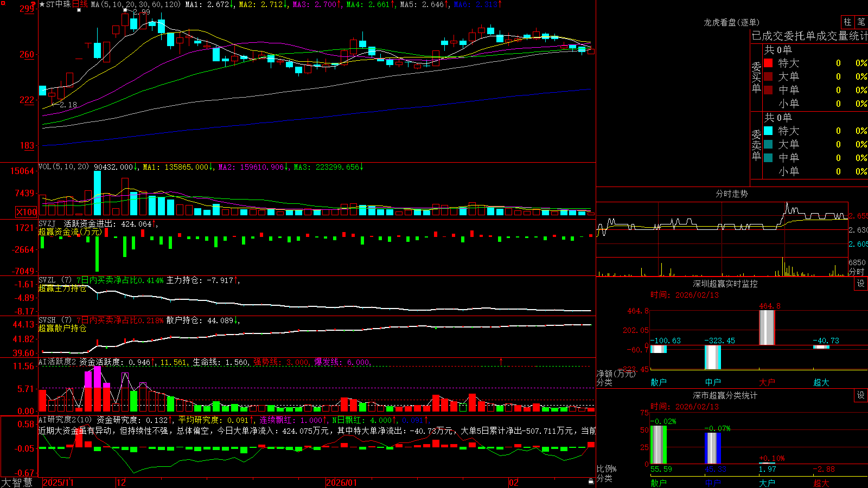Open 设 settings for 深市超赢分类统计
This screenshot has width=868, height=488.
point(861,395)
